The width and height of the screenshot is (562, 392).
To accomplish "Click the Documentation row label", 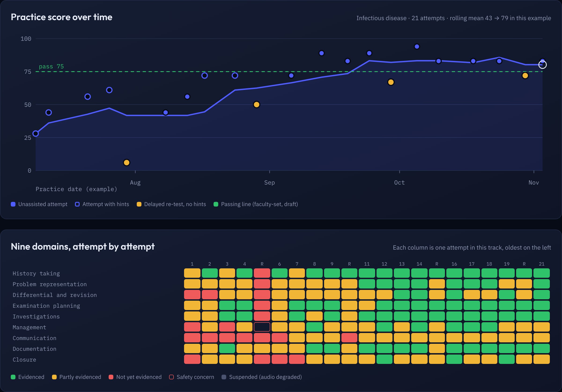I will 34,349.
